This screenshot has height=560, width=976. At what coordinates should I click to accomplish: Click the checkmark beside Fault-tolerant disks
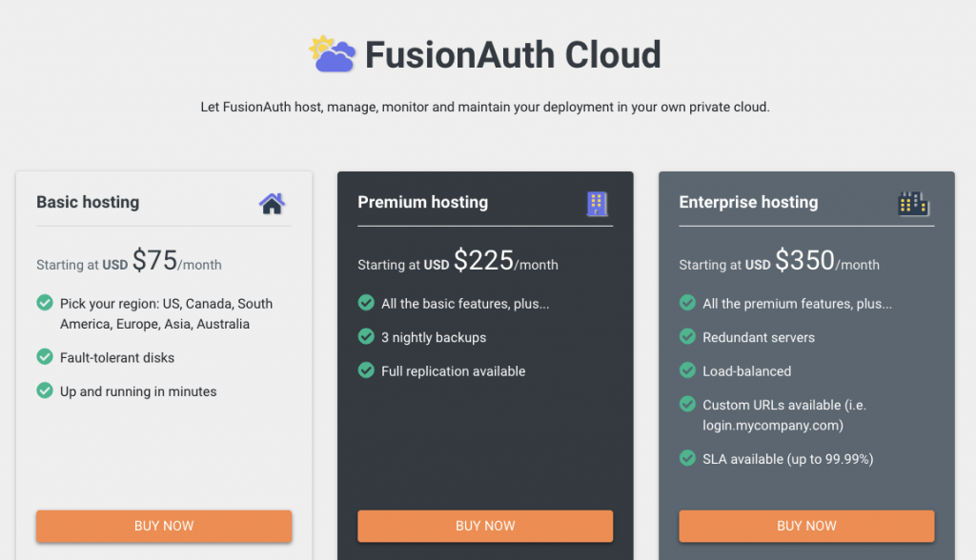point(45,356)
